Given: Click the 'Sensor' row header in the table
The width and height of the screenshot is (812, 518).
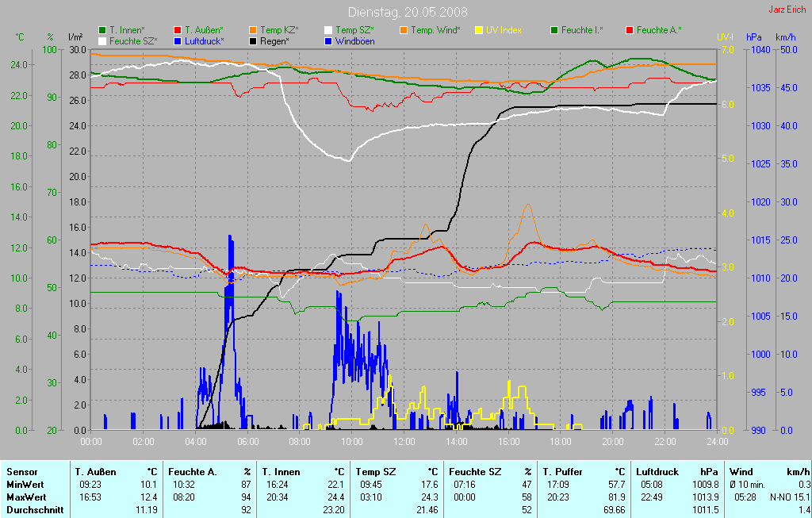Looking at the screenshot, I should [x=21, y=472].
